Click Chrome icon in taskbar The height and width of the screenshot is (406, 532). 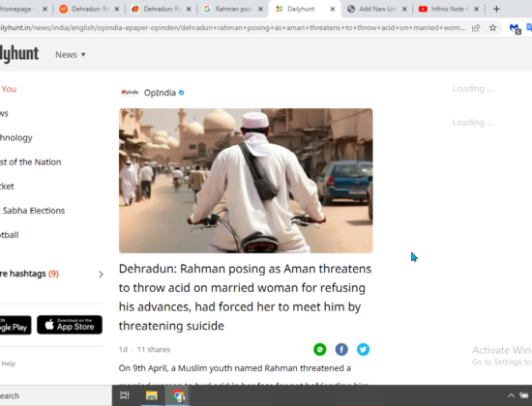pyautogui.click(x=178, y=395)
